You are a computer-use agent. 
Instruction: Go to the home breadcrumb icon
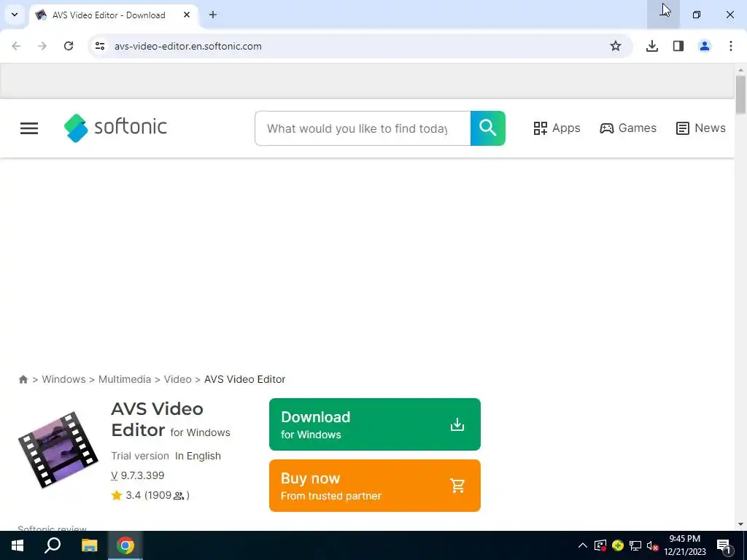[x=23, y=379]
